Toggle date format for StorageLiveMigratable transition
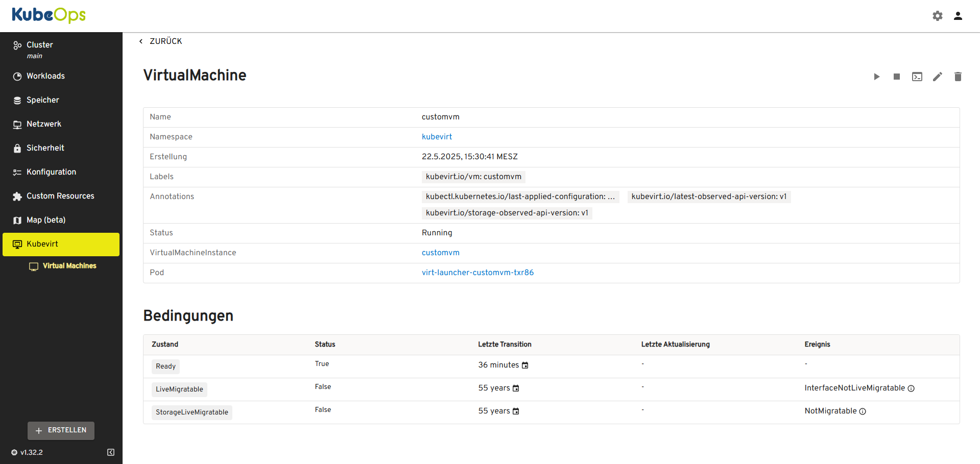 tap(516, 411)
